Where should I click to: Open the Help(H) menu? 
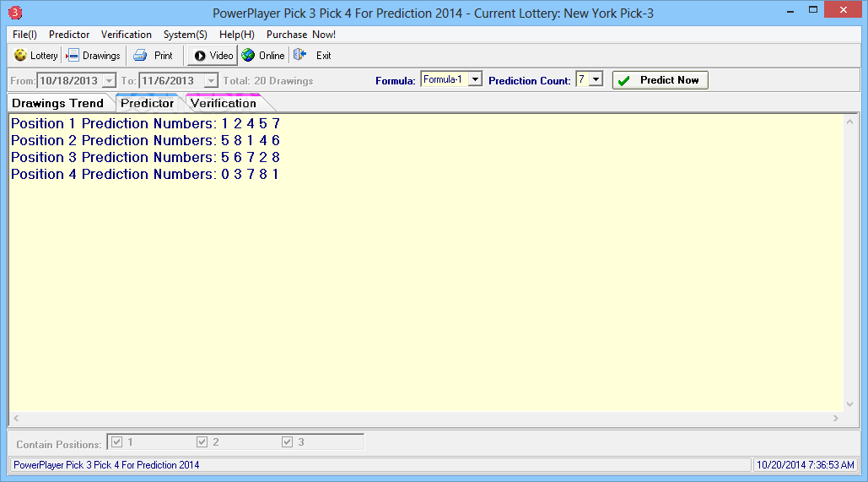pyautogui.click(x=237, y=35)
